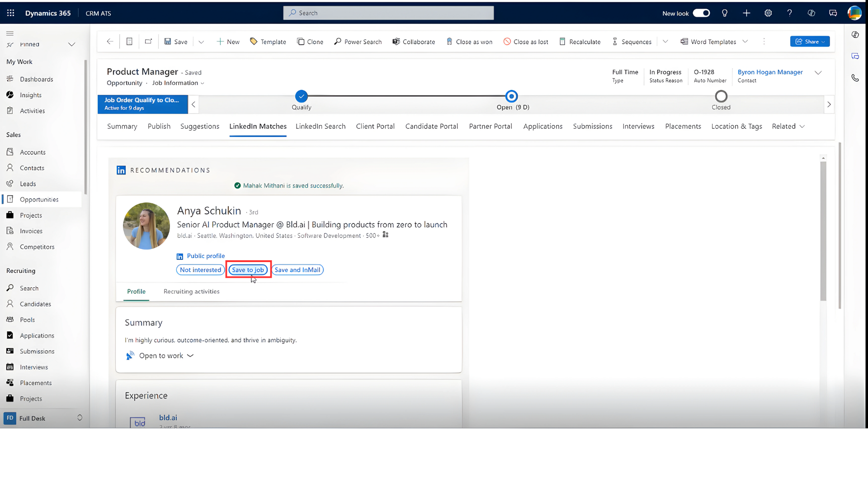The width and height of the screenshot is (868, 488).
Task: Go back with the arrow icon
Action: click(110, 42)
